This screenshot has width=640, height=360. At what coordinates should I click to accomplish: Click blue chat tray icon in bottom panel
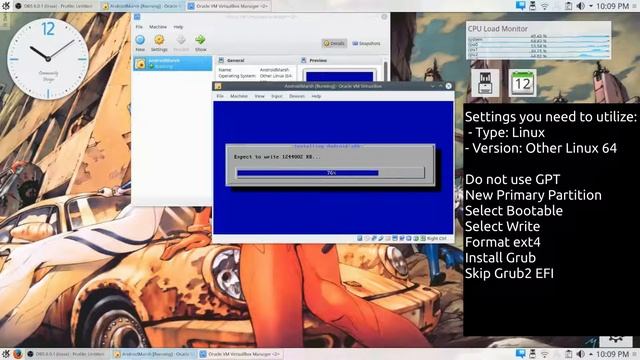point(520,353)
